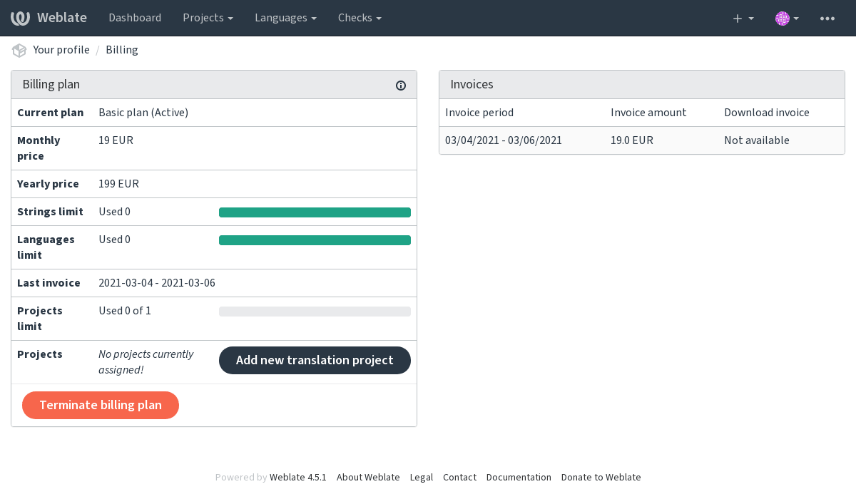The image size is (856, 504).
Task: Click the Languages limit progress bar
Action: 315,240
